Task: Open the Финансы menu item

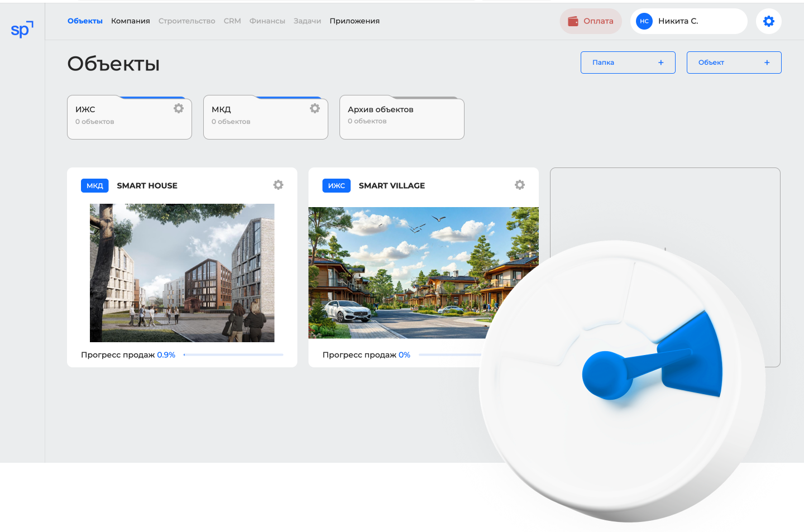Action: (x=267, y=21)
